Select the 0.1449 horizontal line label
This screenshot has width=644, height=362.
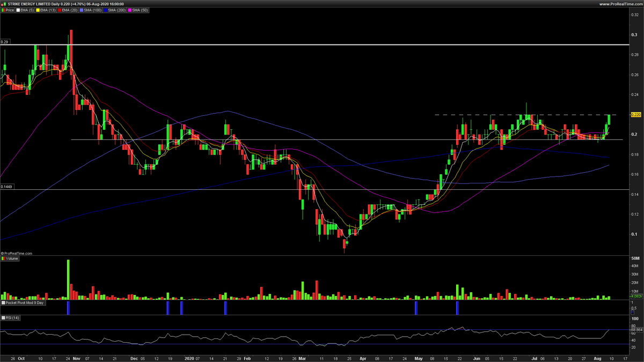6,187
